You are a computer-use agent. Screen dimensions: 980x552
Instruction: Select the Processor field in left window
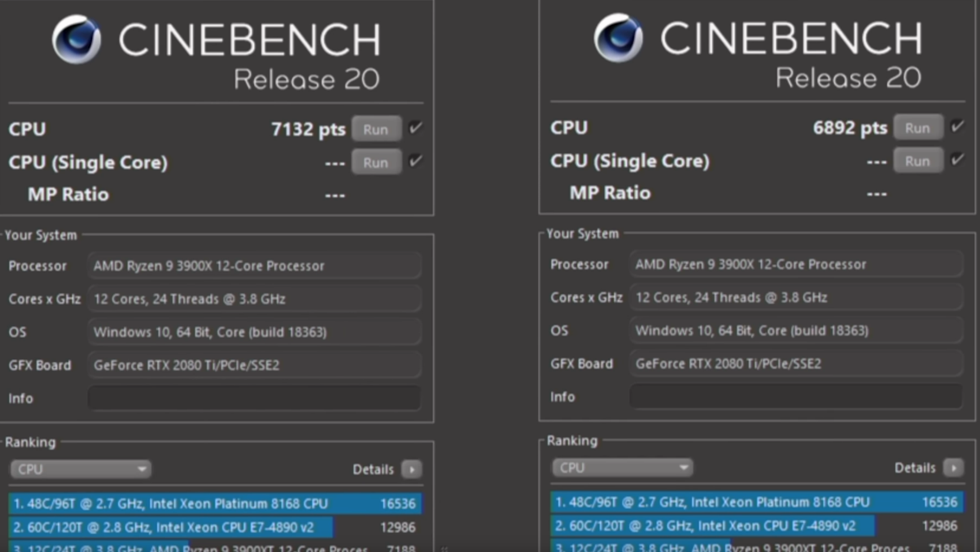(255, 266)
